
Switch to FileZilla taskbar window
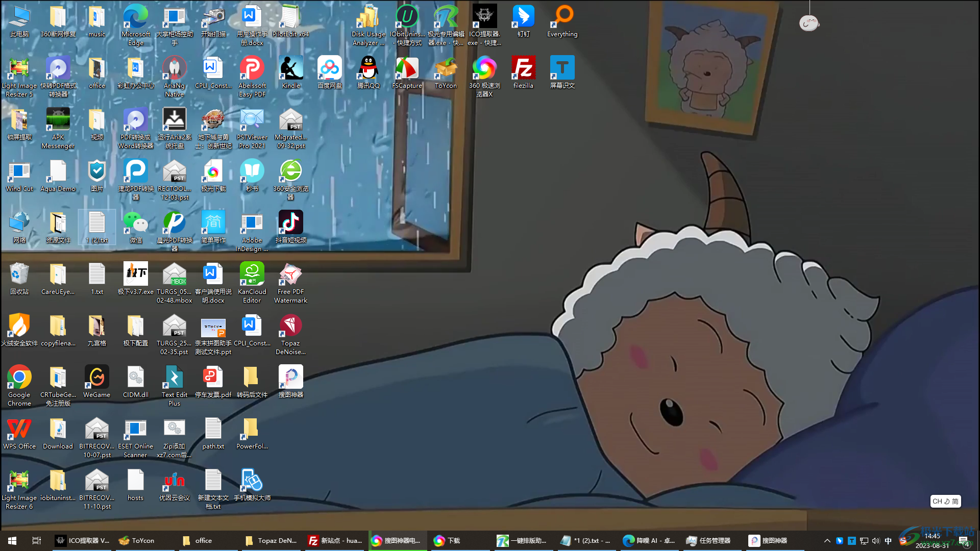pyautogui.click(x=335, y=540)
